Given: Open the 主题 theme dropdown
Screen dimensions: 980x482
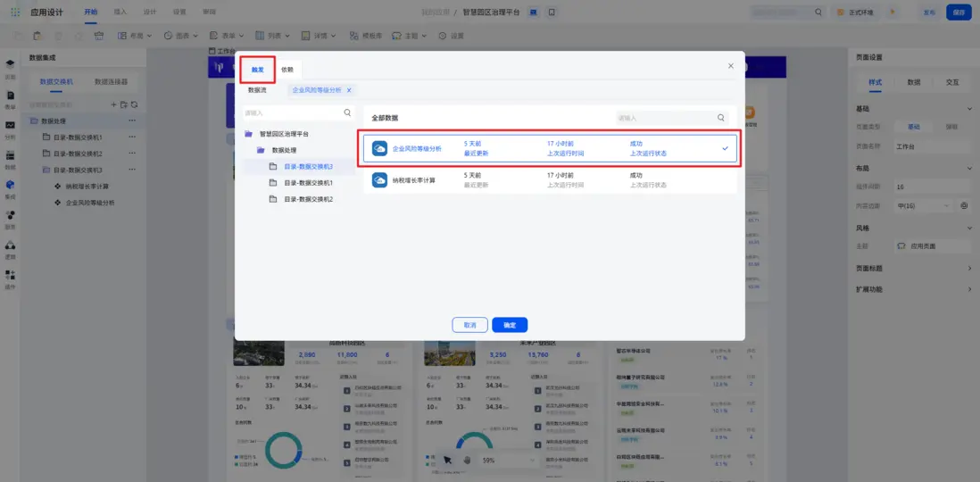Looking at the screenshot, I should [x=410, y=36].
